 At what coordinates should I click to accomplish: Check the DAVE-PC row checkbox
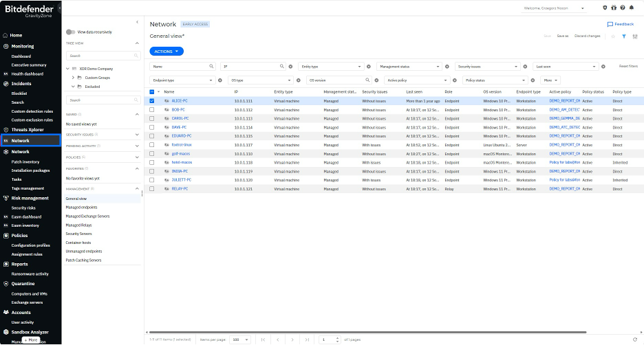[152, 128]
